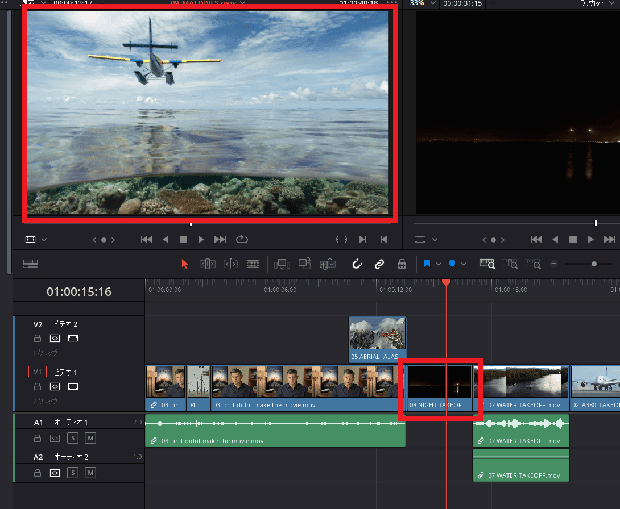Click the timeline viewer overlay mode icon

pyautogui.click(x=420, y=239)
